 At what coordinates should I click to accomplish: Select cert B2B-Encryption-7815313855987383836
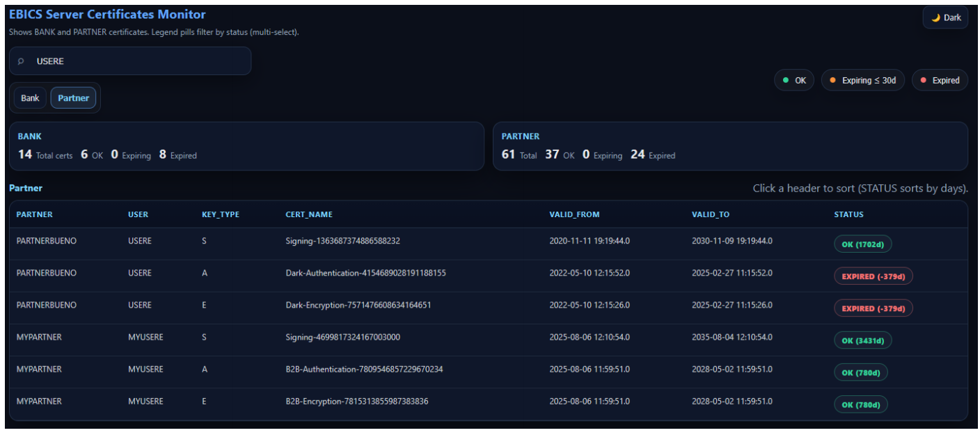click(356, 401)
